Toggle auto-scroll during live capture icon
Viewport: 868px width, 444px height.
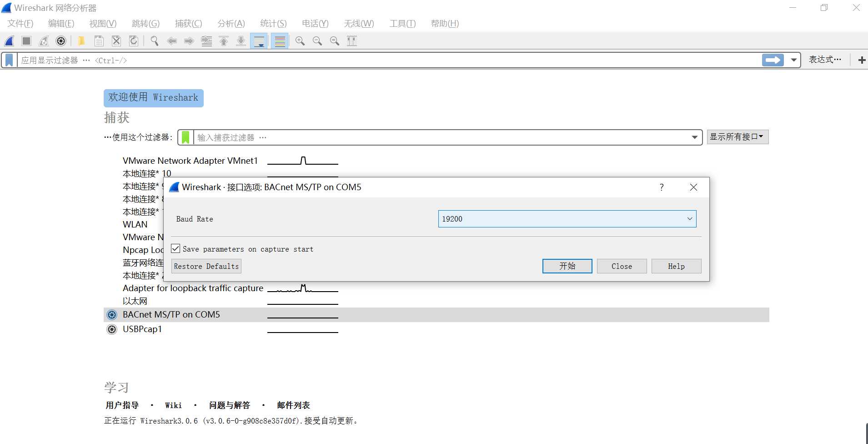[x=259, y=41]
